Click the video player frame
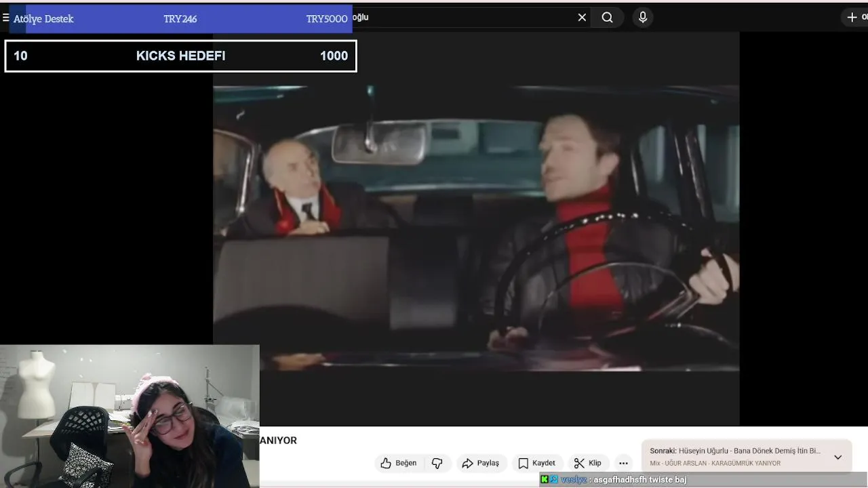This screenshot has width=868, height=488. coord(476,228)
